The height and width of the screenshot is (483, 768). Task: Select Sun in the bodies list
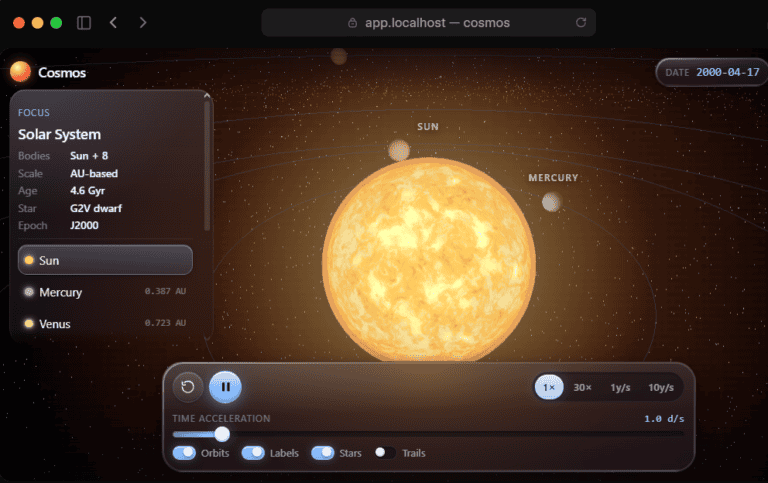[x=105, y=260]
